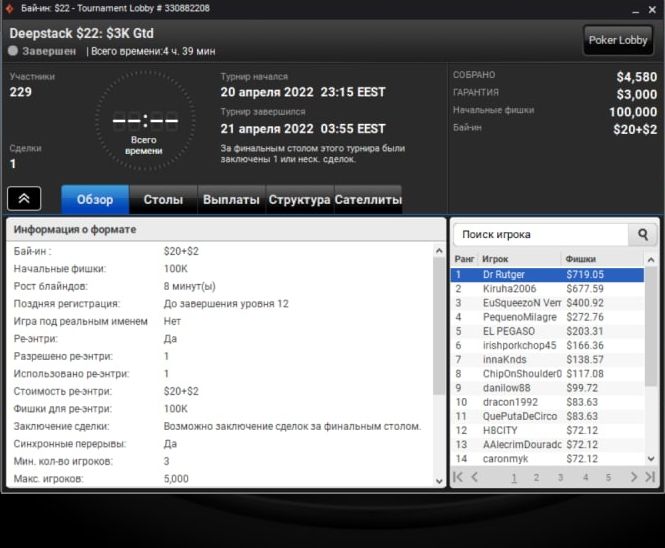Click the $4,580 collected amount
665x548 pixels.
click(x=637, y=77)
